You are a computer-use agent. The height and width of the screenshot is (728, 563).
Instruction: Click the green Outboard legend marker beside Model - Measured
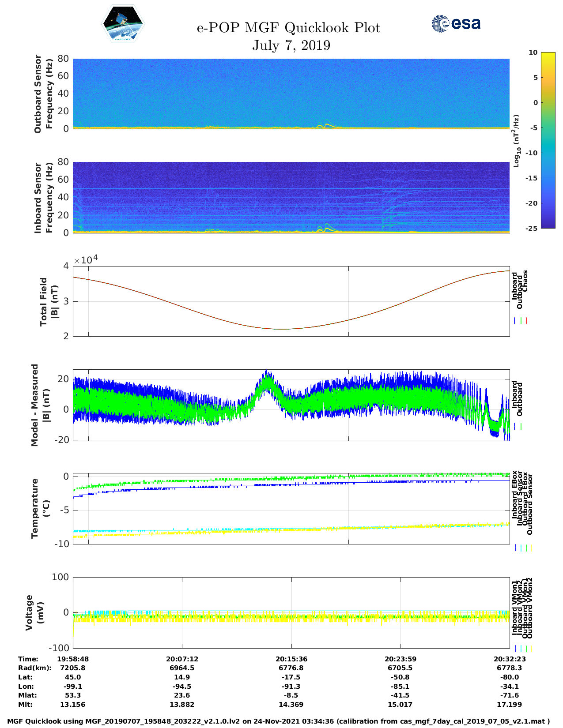[521, 427]
